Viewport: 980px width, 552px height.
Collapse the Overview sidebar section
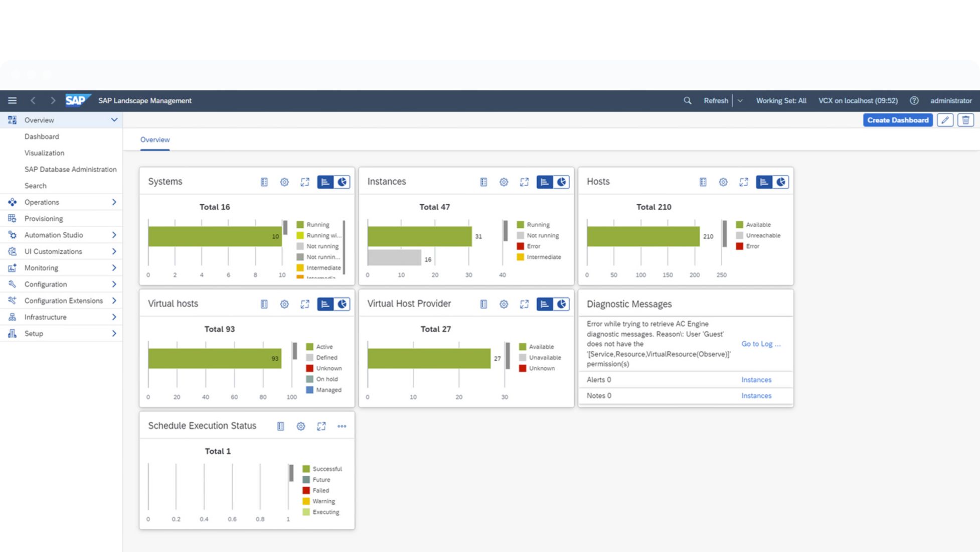pos(114,120)
